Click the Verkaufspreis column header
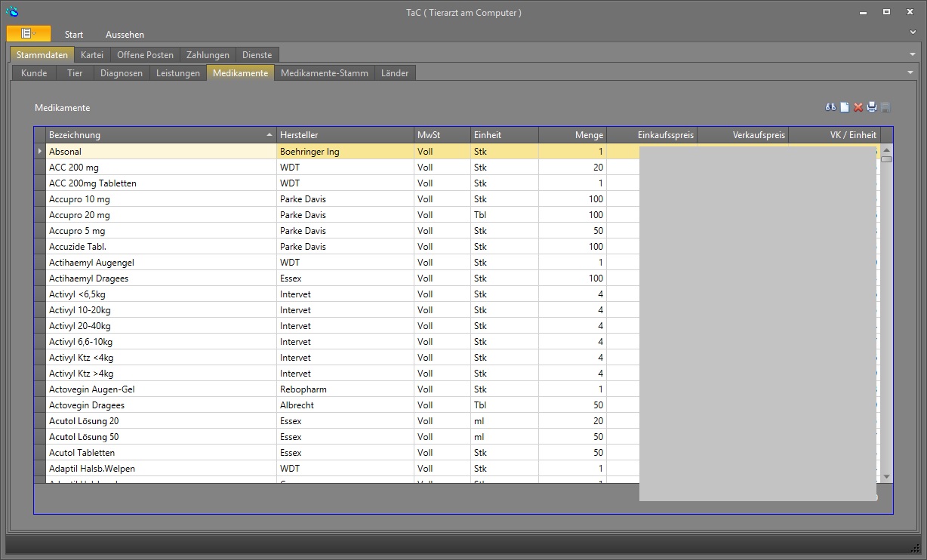This screenshot has width=927, height=560. tap(742, 135)
